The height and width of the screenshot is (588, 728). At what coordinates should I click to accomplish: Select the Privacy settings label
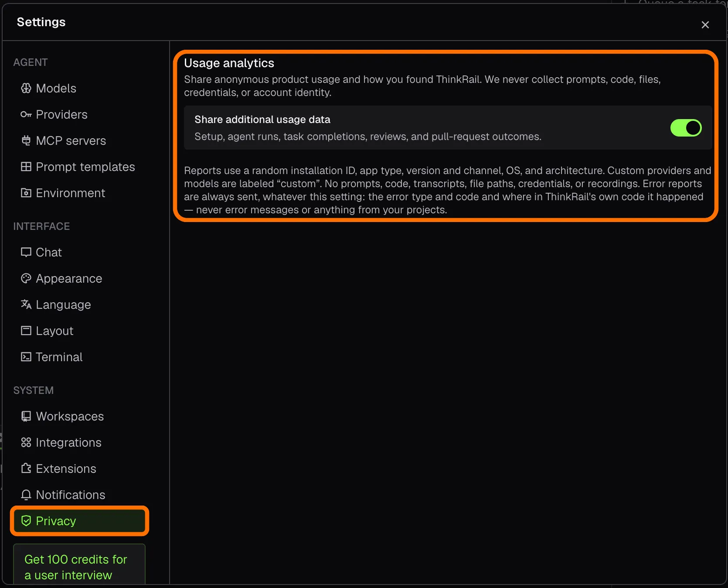click(x=56, y=521)
